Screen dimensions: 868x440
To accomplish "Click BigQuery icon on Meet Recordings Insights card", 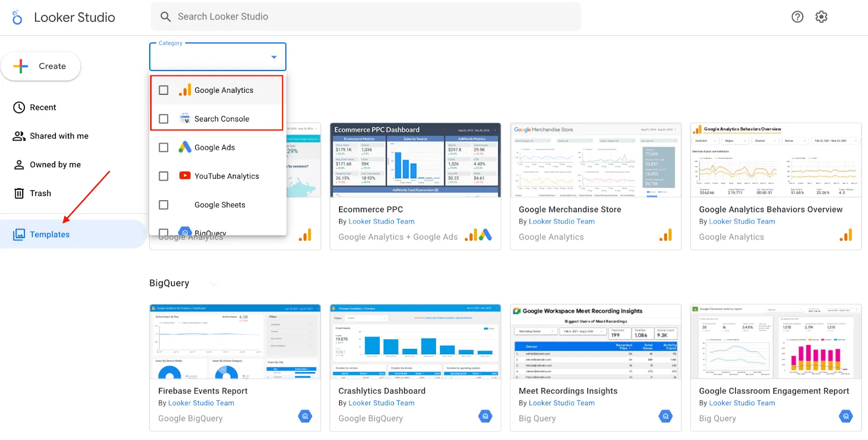I will [x=666, y=416].
